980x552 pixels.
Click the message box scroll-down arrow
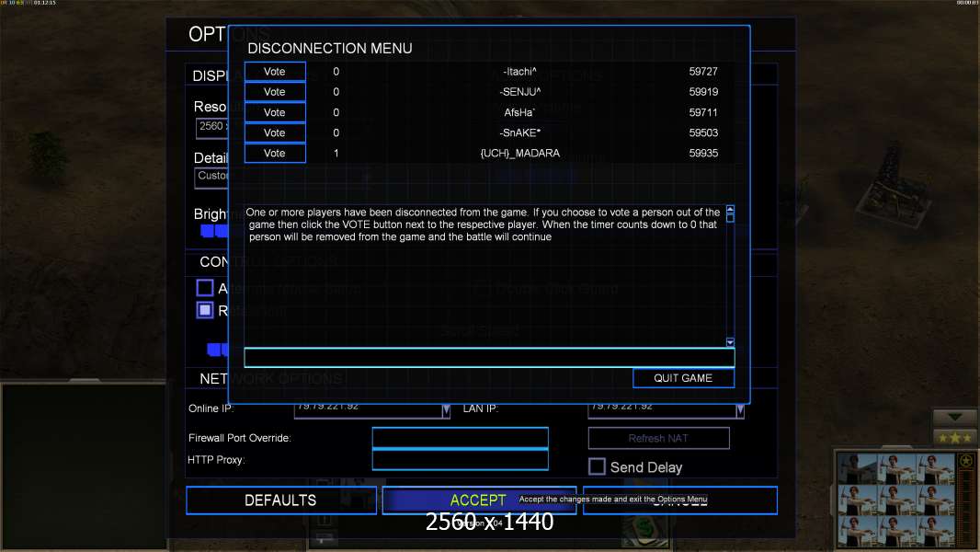pos(730,341)
